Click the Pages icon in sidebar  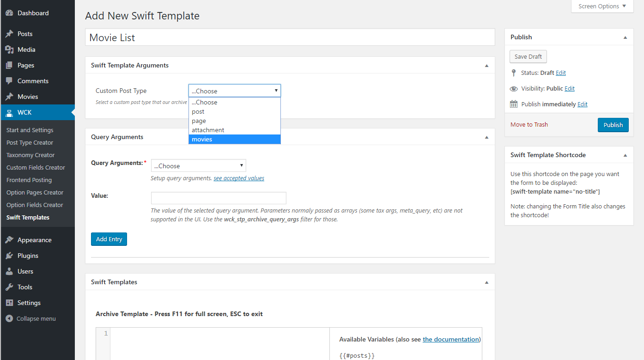pyautogui.click(x=9, y=65)
